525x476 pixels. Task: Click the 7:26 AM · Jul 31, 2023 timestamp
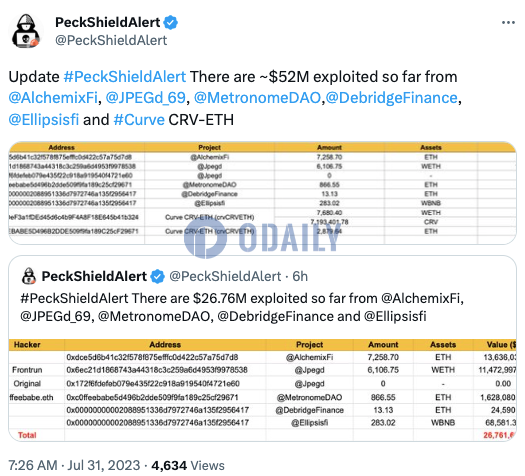74,465
